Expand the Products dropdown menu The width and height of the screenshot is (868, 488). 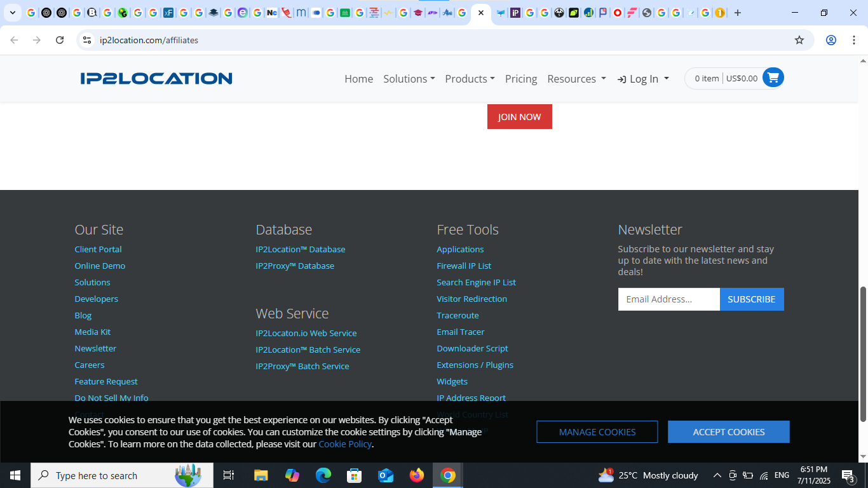[470, 79]
